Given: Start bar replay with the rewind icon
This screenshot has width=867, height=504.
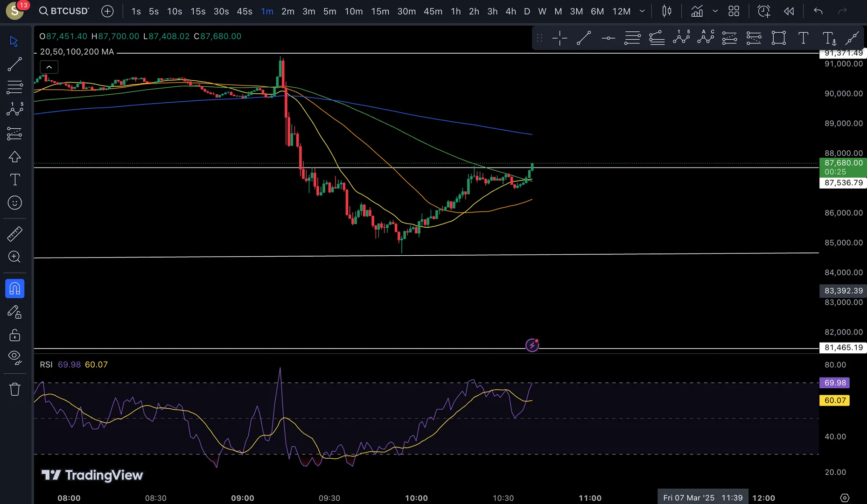Looking at the screenshot, I should point(789,11).
